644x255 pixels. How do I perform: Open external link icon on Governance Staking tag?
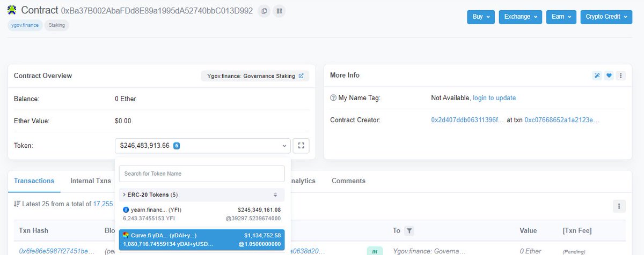(x=301, y=76)
